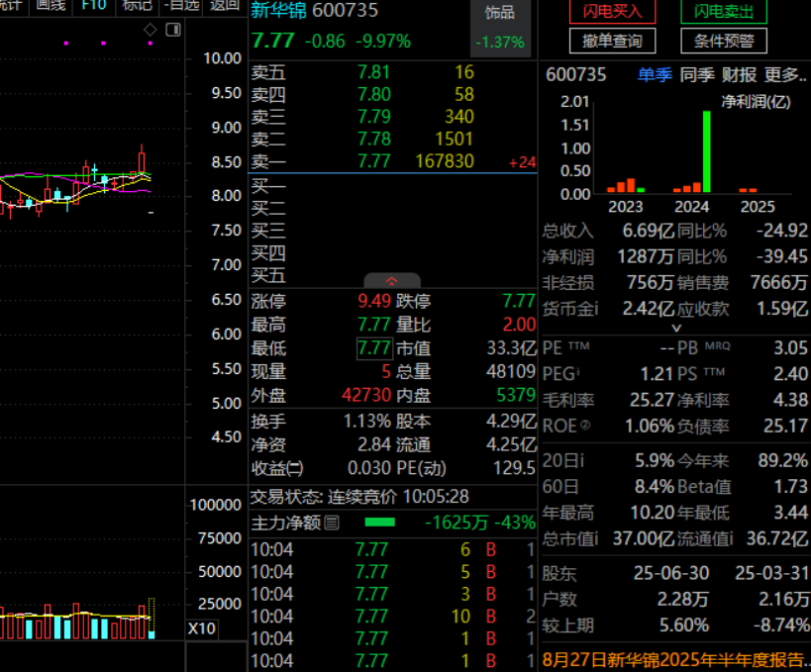Click info marker next to 流通值
Image resolution: width=811 pixels, height=672 pixels.
(731, 539)
